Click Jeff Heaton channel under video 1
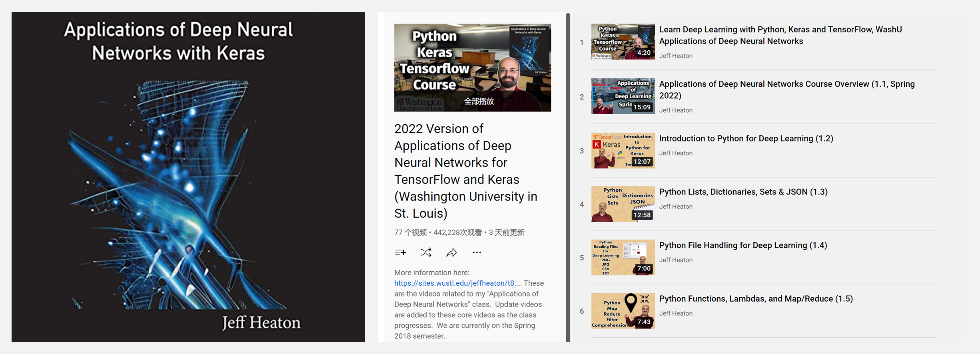 pyautogui.click(x=676, y=56)
